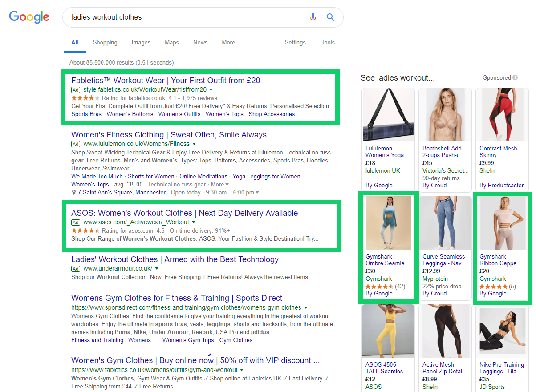536x392 pixels.
Task: Click the Sponsored info icon
Action: (515, 78)
